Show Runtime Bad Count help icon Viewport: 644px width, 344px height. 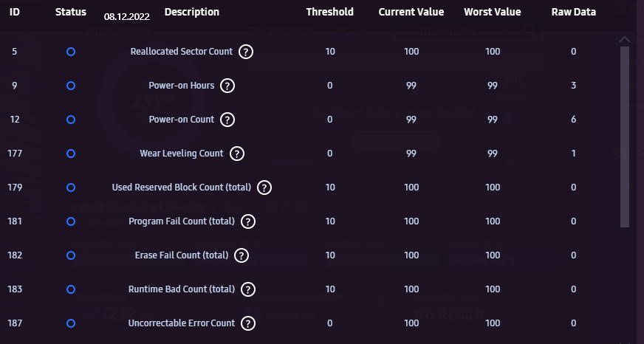pyautogui.click(x=249, y=289)
